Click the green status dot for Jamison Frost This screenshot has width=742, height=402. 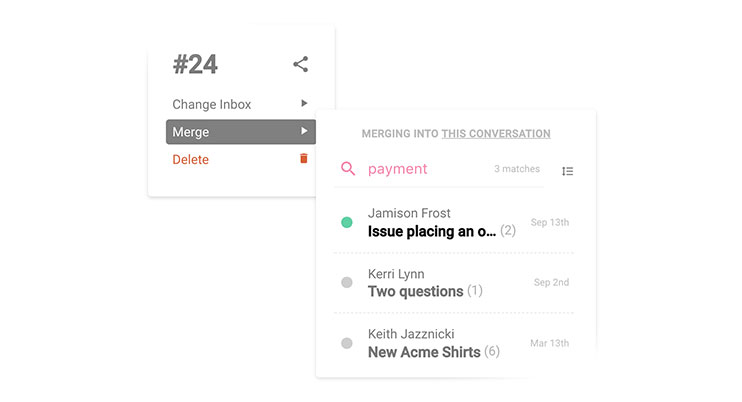pos(347,222)
